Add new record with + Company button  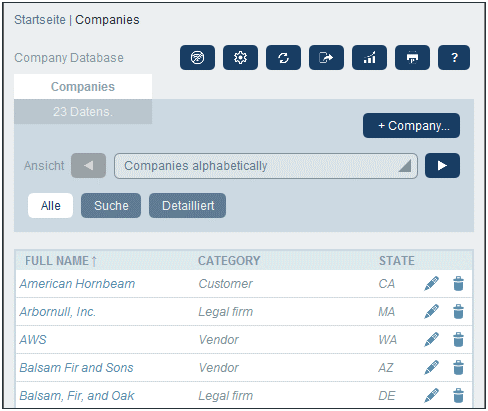point(411,126)
